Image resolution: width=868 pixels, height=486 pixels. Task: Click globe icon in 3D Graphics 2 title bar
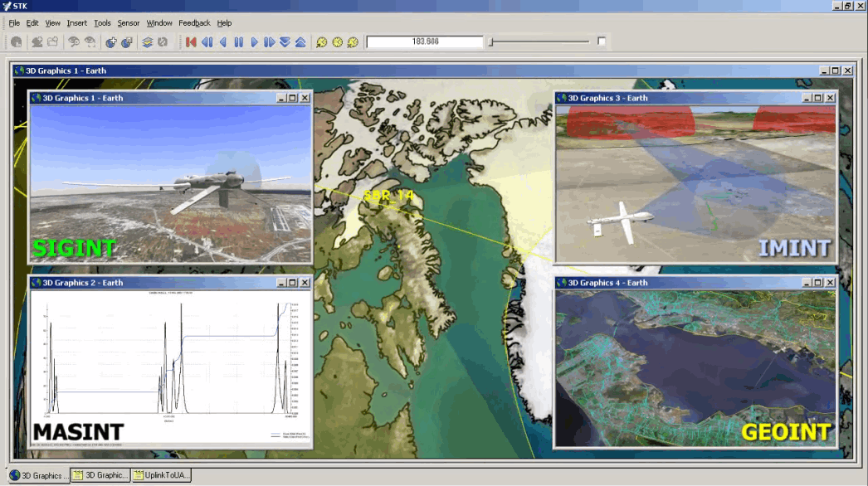[37, 283]
